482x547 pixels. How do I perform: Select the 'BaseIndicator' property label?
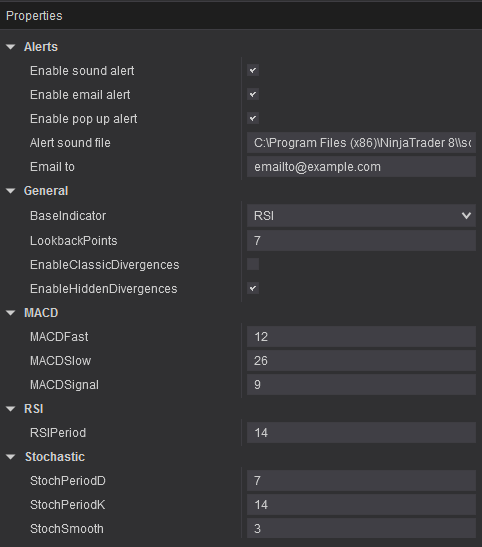[x=68, y=216]
